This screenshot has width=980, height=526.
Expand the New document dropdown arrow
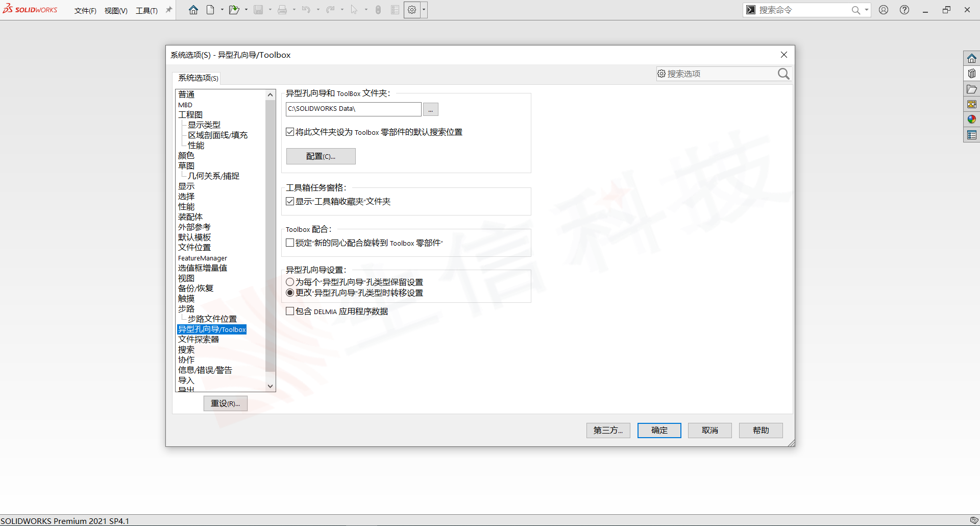[x=222, y=10]
